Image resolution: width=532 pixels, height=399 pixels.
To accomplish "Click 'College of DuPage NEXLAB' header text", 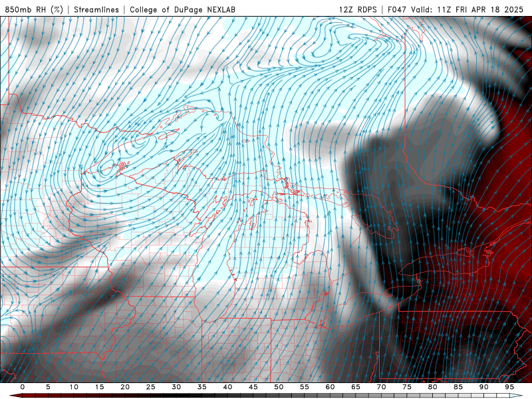I will click(182, 9).
